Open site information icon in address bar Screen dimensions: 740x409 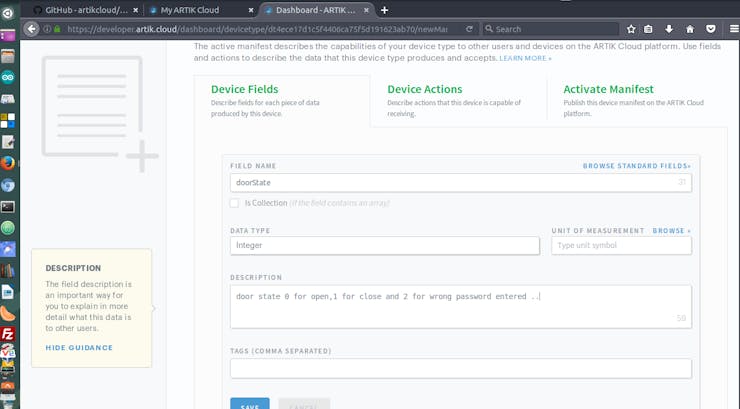click(x=47, y=29)
